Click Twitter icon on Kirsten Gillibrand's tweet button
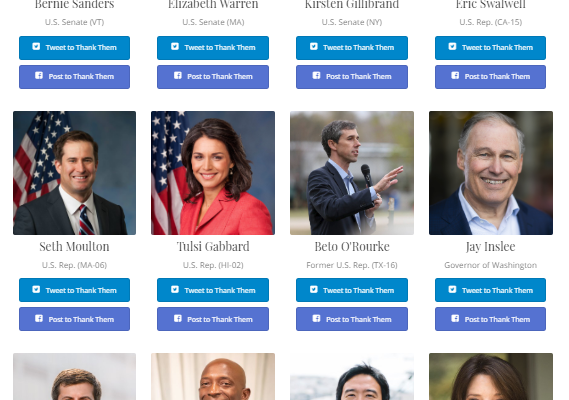Image resolution: width=569 pixels, height=400 pixels. pos(314,46)
